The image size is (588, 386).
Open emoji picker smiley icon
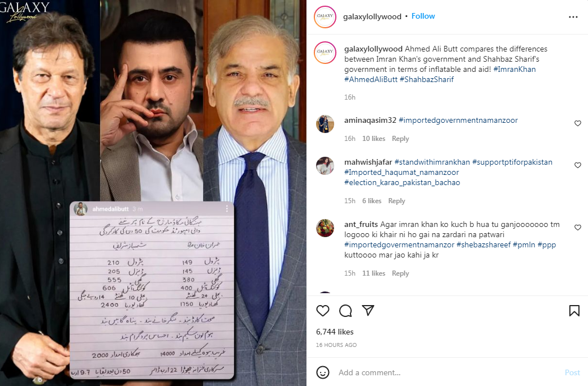[322, 372]
